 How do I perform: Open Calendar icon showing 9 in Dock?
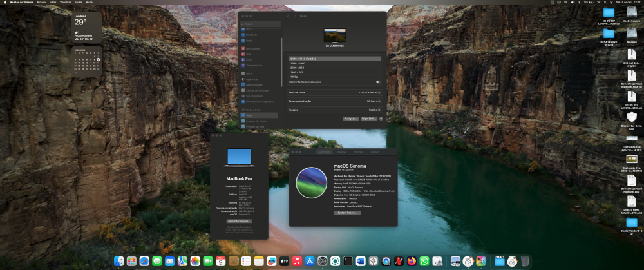tap(220, 261)
